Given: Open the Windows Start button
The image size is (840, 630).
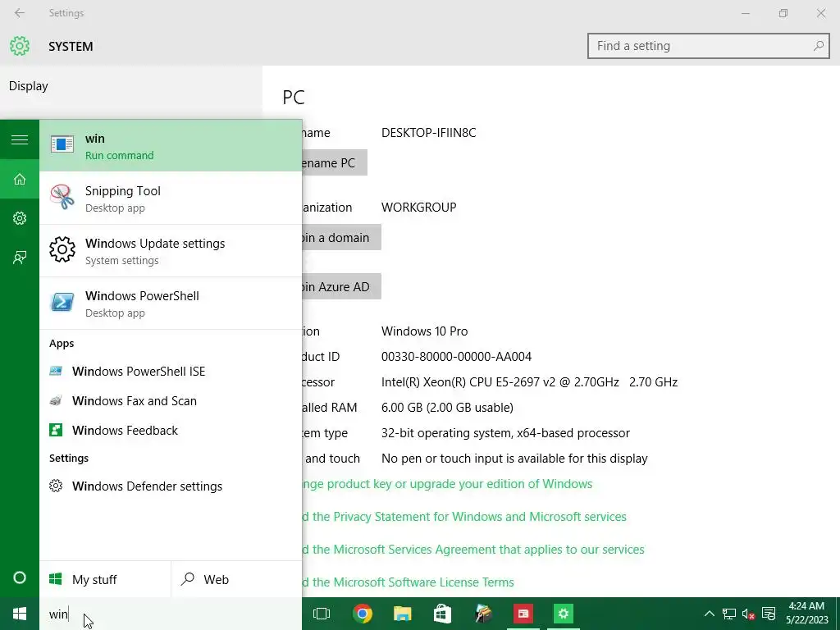Looking at the screenshot, I should [20, 614].
